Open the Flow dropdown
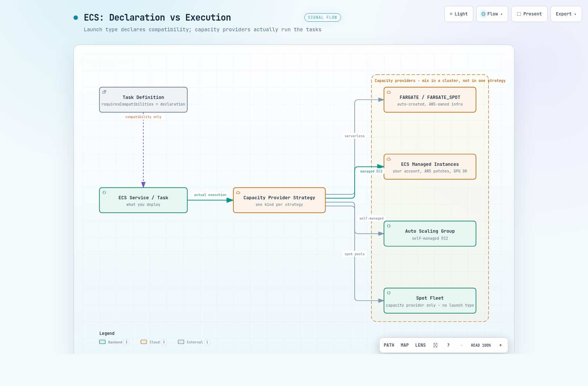Viewport: 588px width, 386px height. [492, 14]
